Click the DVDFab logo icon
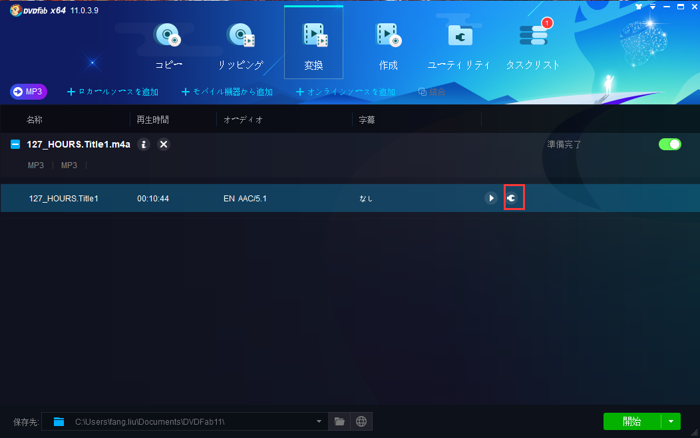This screenshot has height=438, width=700. [x=16, y=10]
